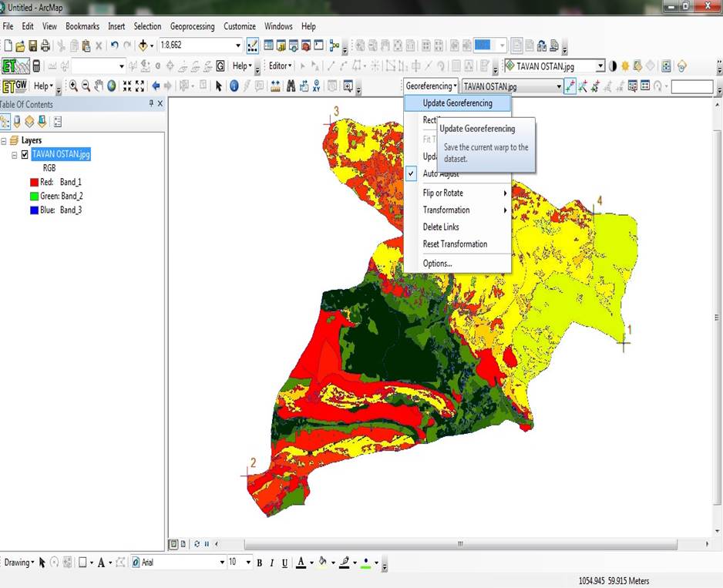Toggle the Table Of Contents pin

(151, 104)
